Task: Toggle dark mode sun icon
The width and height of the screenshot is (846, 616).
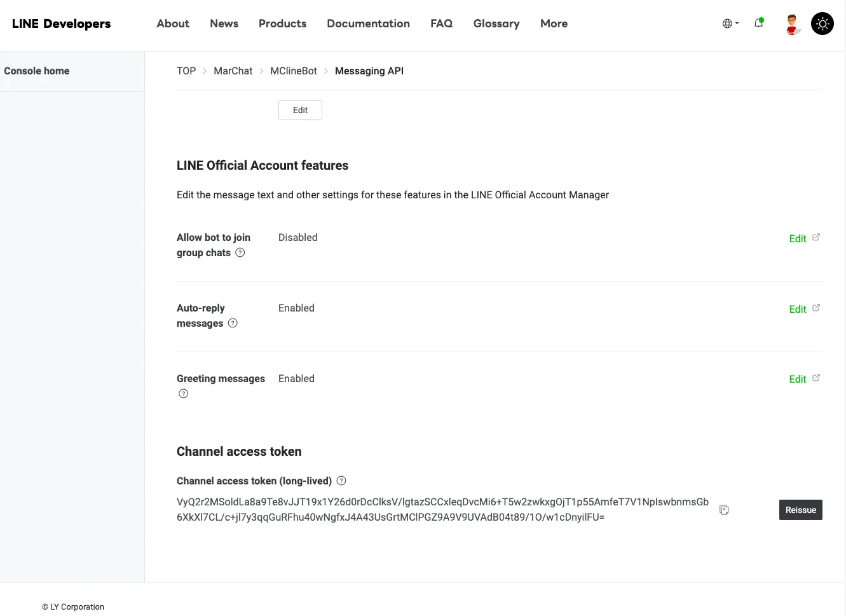Action: click(x=822, y=24)
